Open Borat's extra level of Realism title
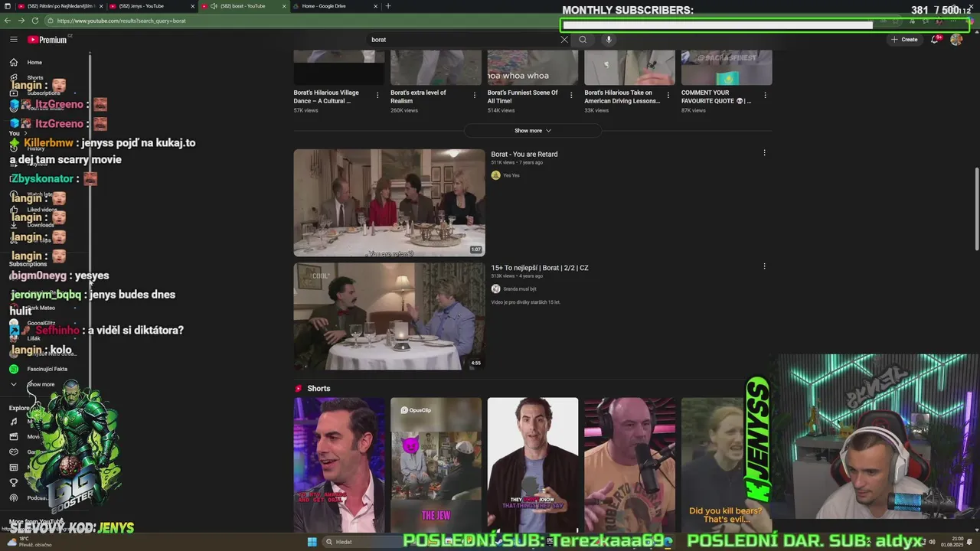This screenshot has height=551, width=980. tap(418, 96)
